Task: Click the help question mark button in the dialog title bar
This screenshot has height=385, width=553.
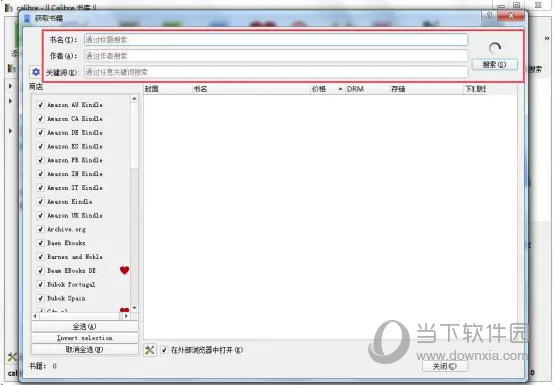Action: coord(489,16)
